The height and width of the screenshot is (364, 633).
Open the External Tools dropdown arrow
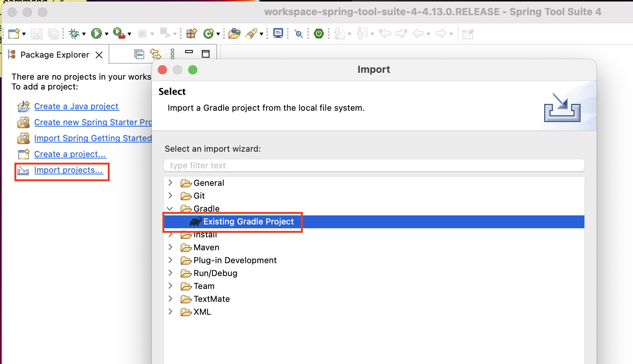(129, 34)
